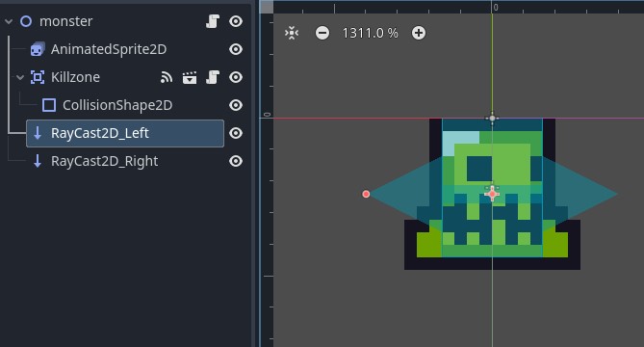Toggle RayCast2D_Right visibility eye
The width and height of the screenshot is (644, 347).
tap(236, 161)
